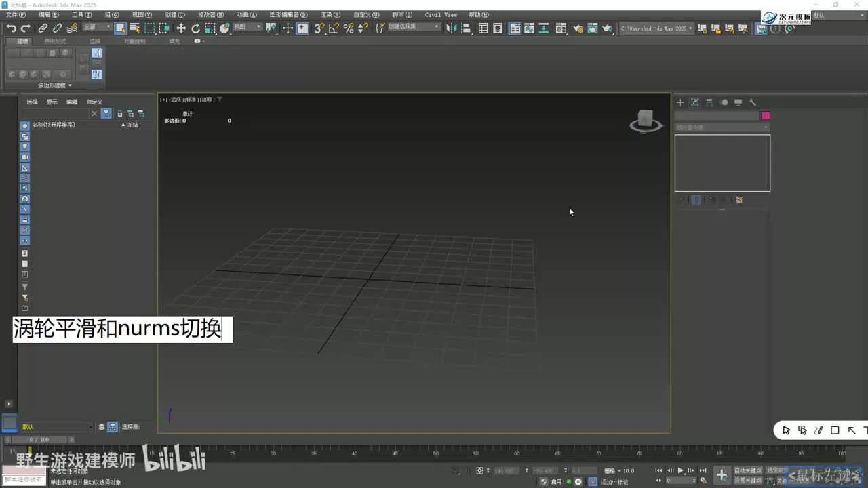
Task: Toggle the Percent Snap button
Action: (349, 28)
